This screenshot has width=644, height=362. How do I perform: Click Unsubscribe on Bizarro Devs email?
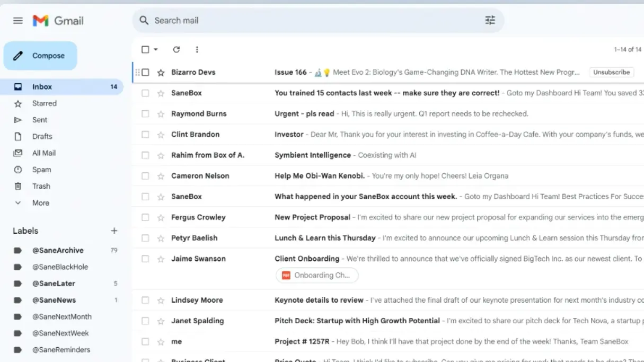pyautogui.click(x=611, y=72)
